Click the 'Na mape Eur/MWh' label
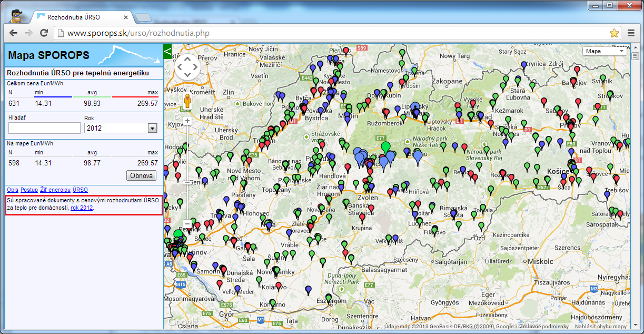The image size is (644, 334). [x=29, y=143]
